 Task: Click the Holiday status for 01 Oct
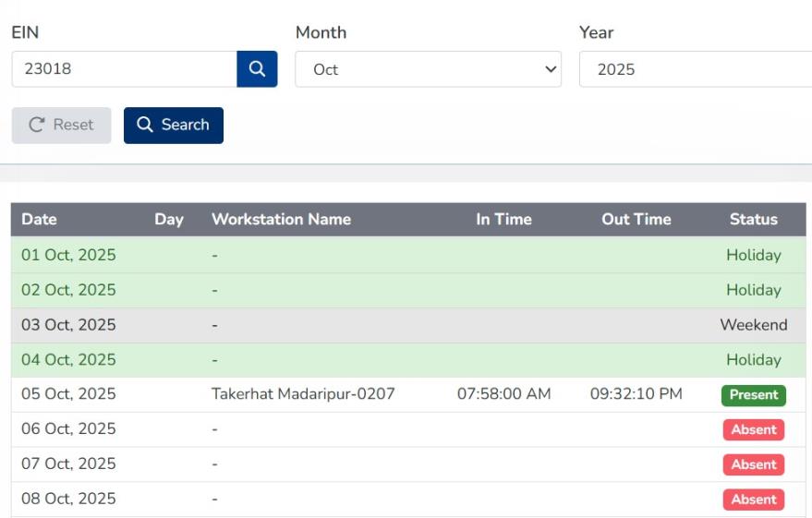click(753, 255)
